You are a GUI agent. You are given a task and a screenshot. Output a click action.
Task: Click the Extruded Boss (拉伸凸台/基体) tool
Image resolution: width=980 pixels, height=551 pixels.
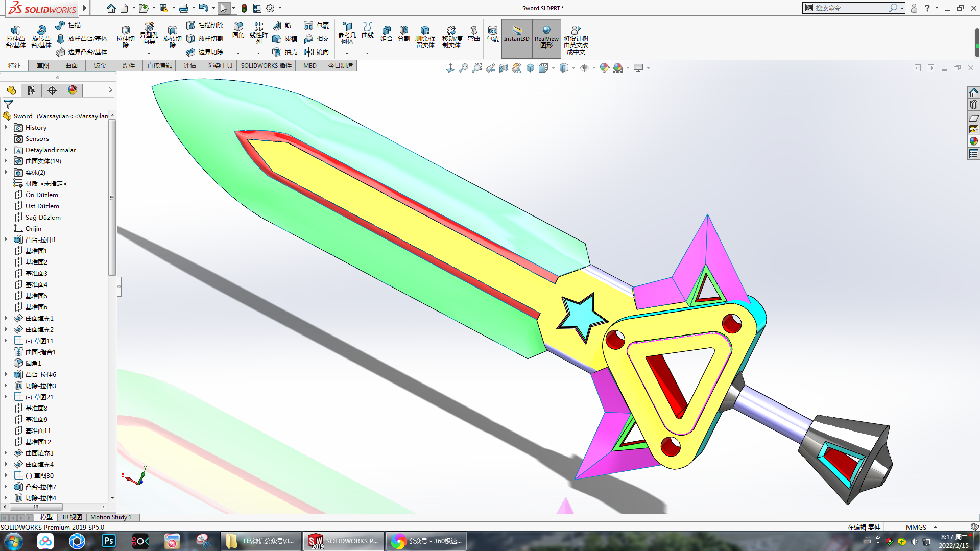click(x=15, y=37)
